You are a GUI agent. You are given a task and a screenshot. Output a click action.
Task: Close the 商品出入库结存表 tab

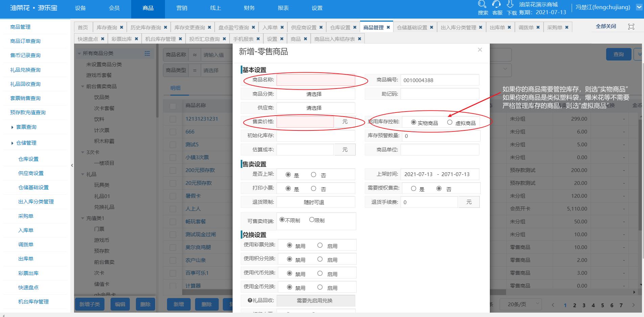[x=359, y=39]
